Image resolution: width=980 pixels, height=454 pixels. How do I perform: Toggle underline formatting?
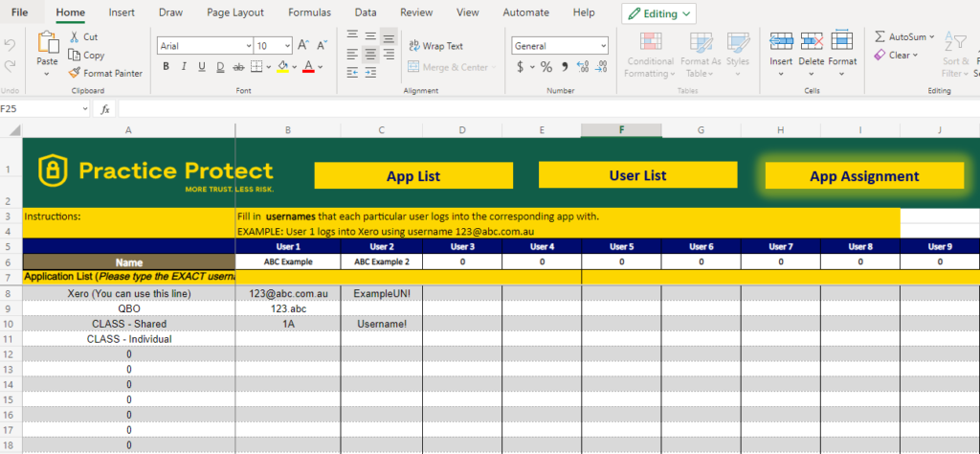202,67
